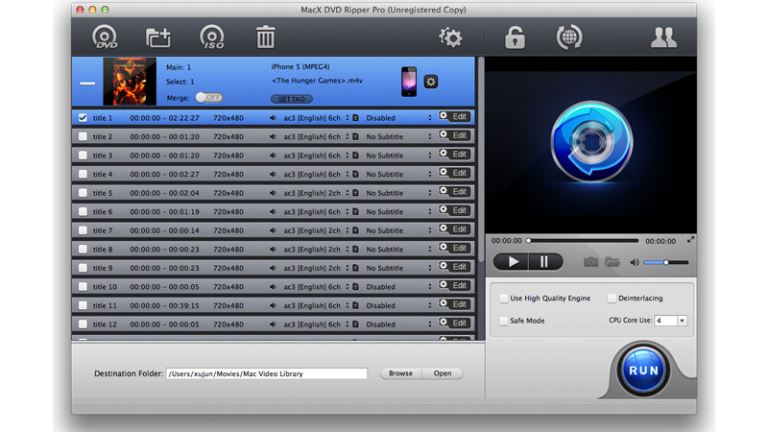768x432 pixels.
Task: Pause the preview video
Action: [x=545, y=262]
